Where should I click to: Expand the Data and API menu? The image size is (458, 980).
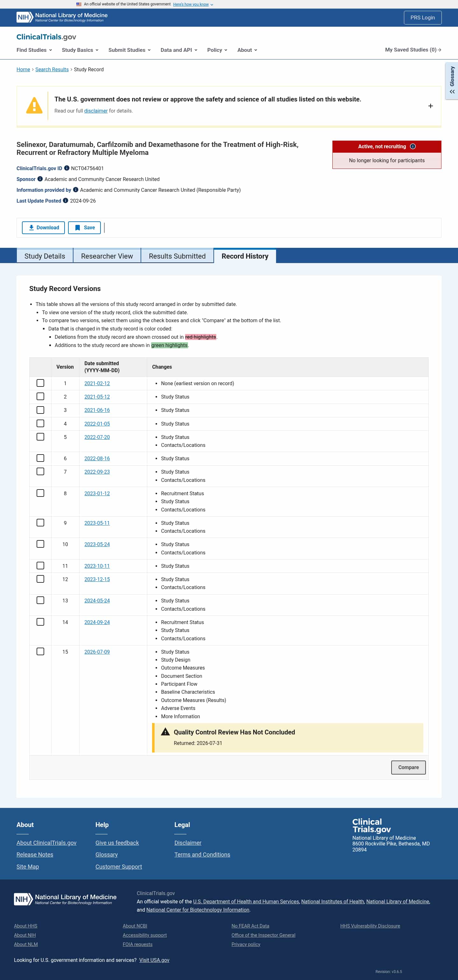click(x=179, y=50)
